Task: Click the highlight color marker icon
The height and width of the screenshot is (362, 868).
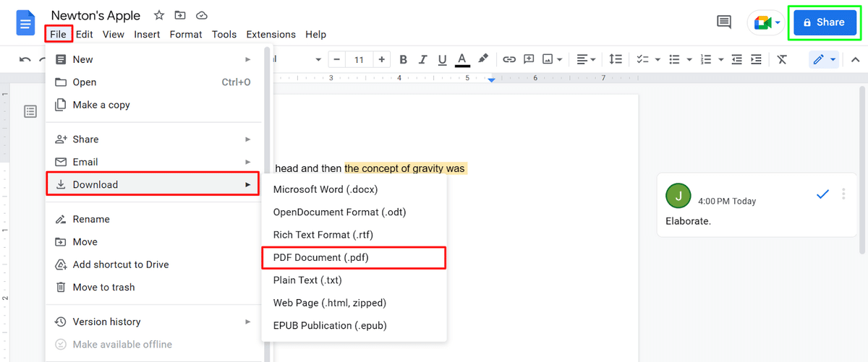Action: (x=483, y=59)
